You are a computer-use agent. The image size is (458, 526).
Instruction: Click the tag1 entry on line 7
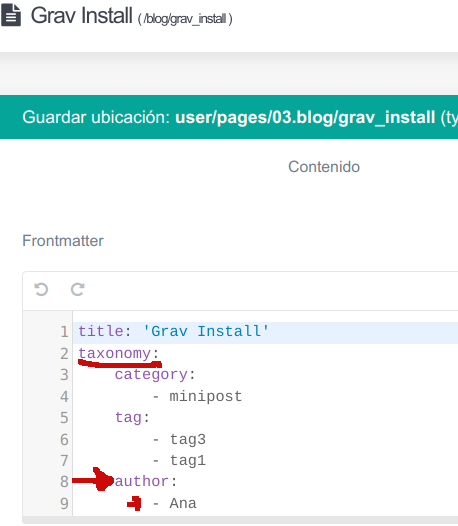[x=188, y=461]
